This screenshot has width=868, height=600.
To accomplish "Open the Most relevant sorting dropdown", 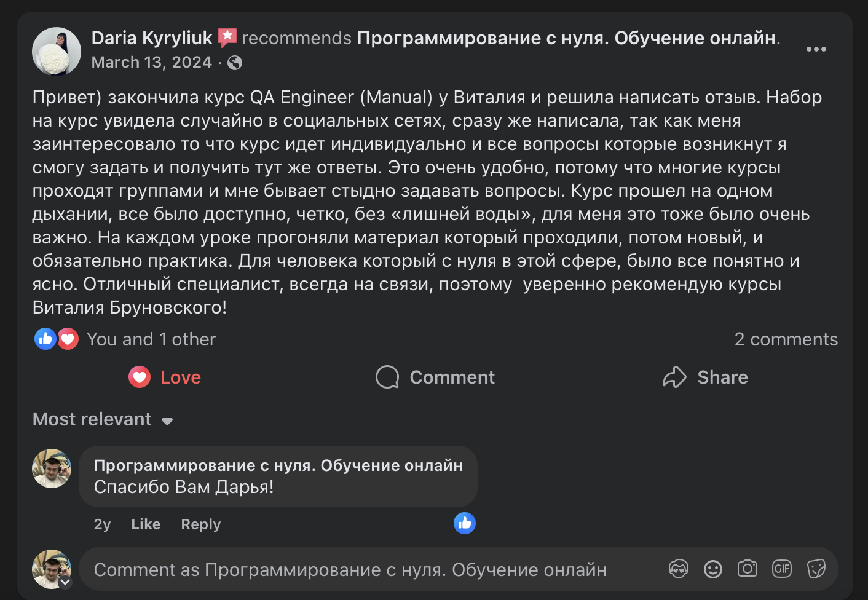I will pos(103,419).
